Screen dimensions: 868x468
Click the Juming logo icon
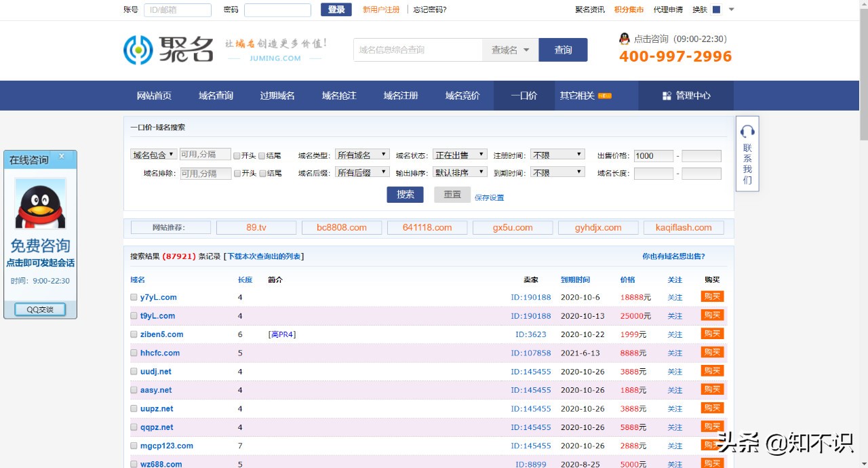[138, 50]
